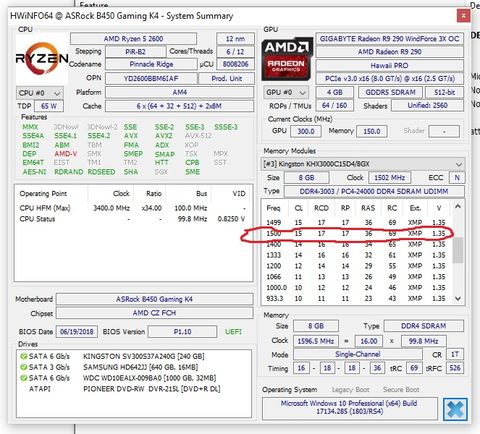Click the scroll down arrow in memory timings table
The image size is (480, 434).
coord(458,298)
